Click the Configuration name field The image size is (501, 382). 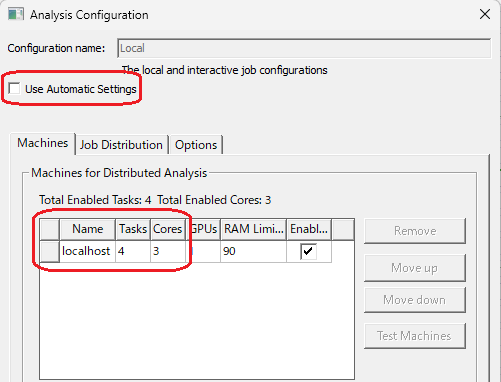(x=304, y=48)
